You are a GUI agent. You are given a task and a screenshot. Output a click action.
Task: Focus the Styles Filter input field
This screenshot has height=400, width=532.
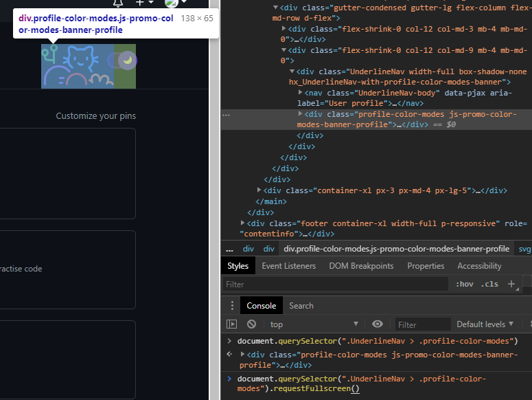335,285
